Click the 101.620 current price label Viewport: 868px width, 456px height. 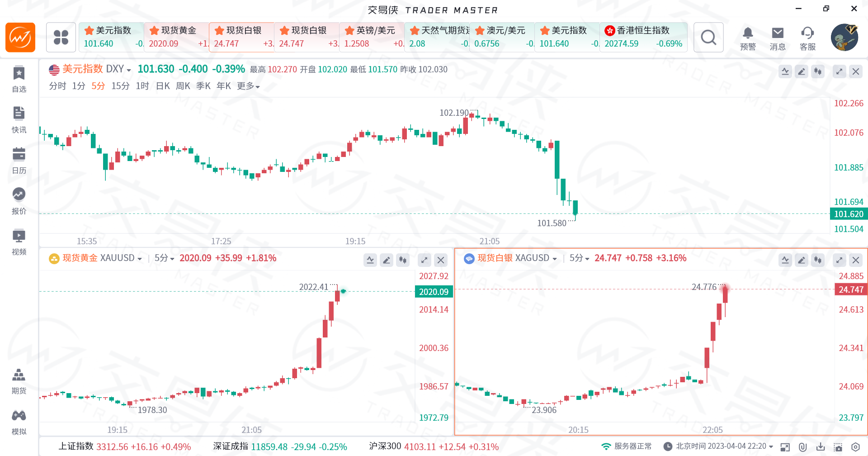[849, 214]
